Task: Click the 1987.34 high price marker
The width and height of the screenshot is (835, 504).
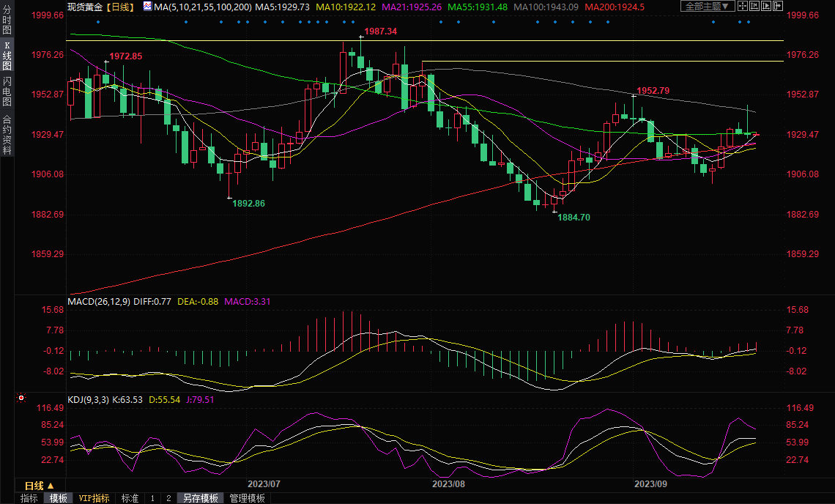Action: point(381,31)
